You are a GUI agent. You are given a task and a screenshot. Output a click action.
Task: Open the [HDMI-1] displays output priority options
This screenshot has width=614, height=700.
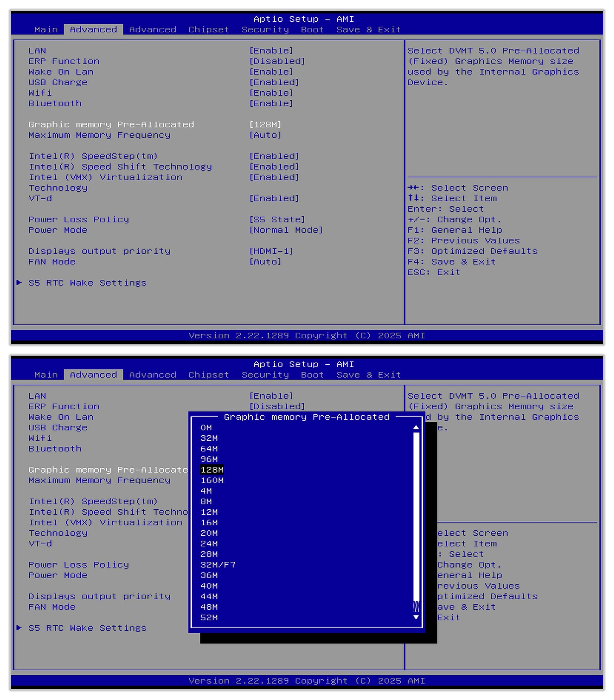point(271,251)
